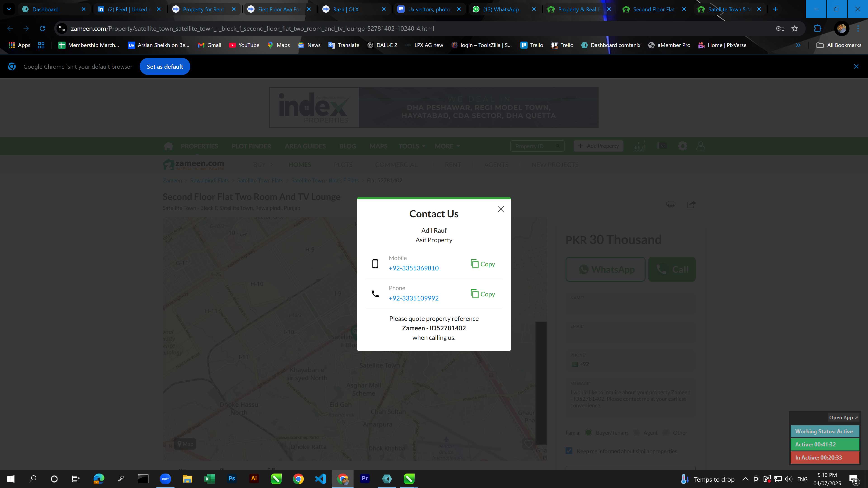Close the Contact Us dialog

pos(501,209)
